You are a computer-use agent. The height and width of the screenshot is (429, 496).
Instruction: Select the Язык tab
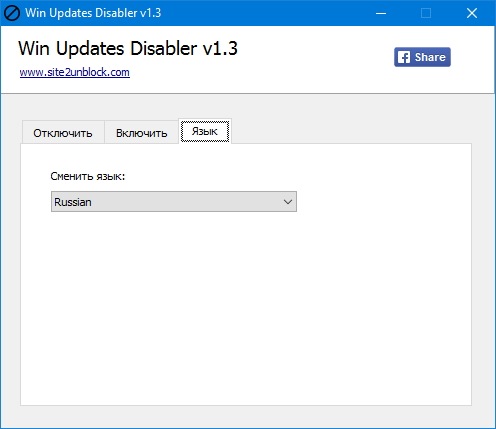pos(205,131)
